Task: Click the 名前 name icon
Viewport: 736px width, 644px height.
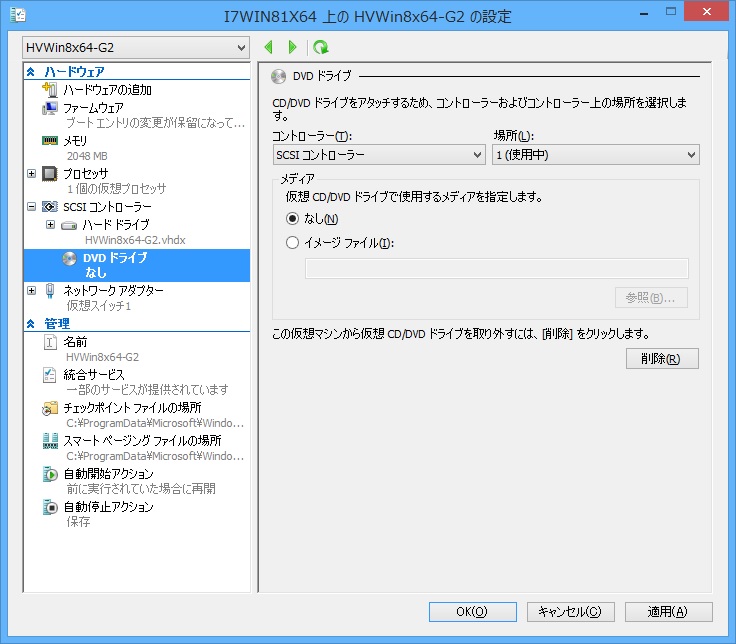Action: tap(50, 342)
